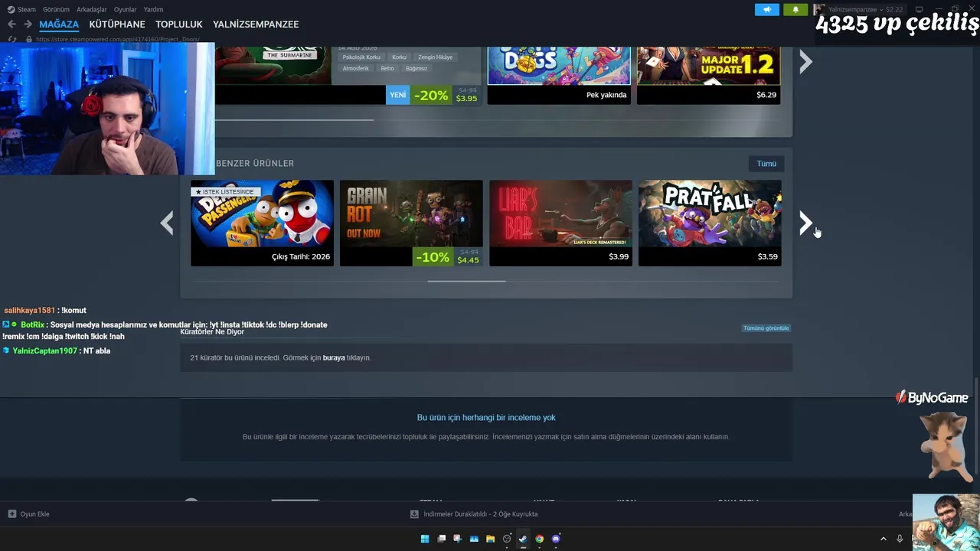Click the Tümünü görüntüle curators button

(x=766, y=328)
